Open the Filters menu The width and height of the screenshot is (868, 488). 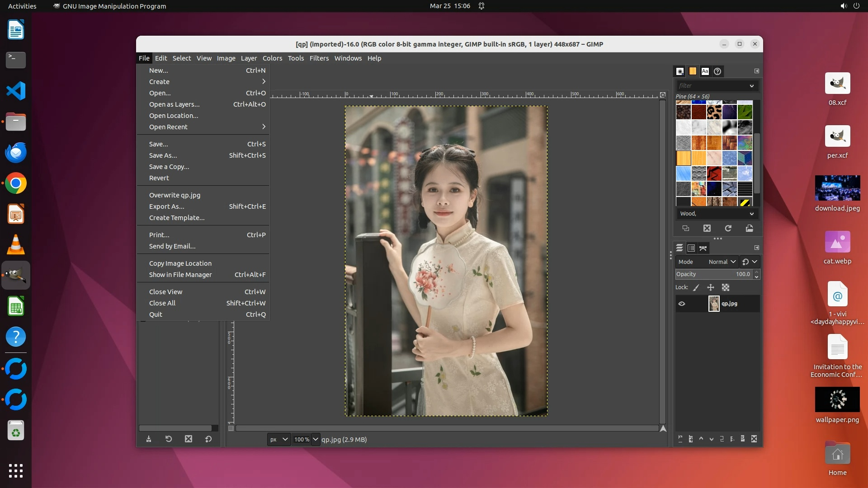[x=319, y=58]
